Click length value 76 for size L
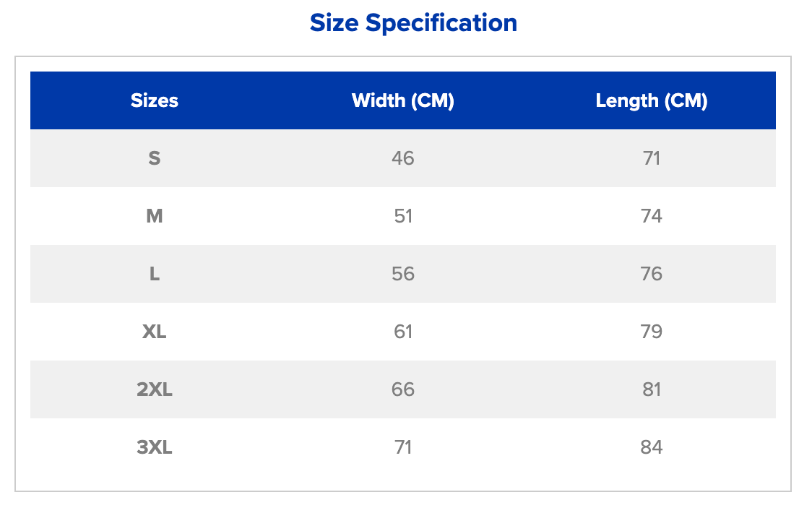The height and width of the screenshot is (513, 812). coord(652,274)
